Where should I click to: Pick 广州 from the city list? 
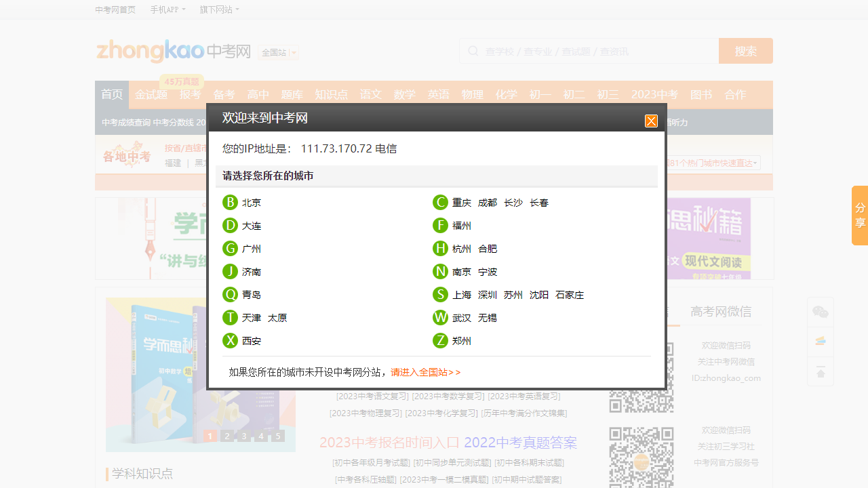point(252,249)
